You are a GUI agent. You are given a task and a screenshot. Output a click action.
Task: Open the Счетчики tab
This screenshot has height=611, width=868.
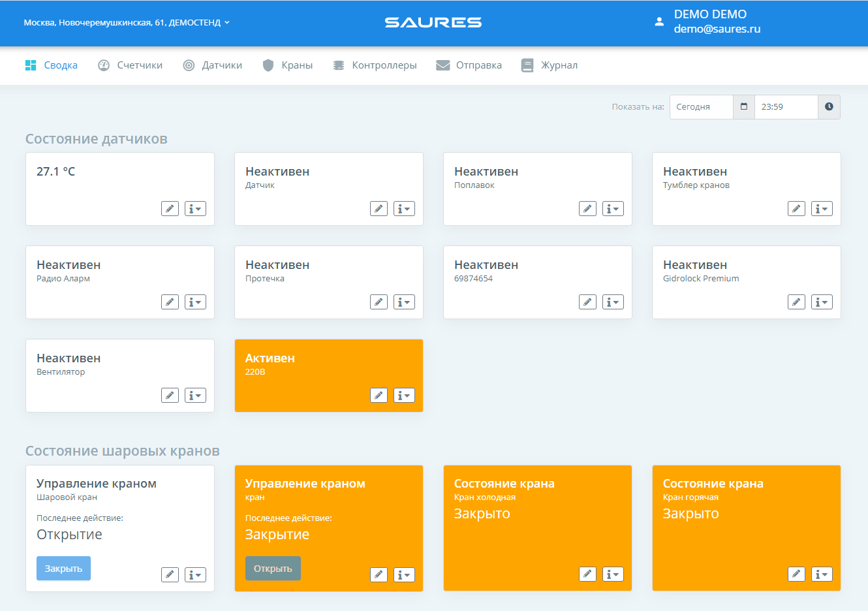point(131,65)
